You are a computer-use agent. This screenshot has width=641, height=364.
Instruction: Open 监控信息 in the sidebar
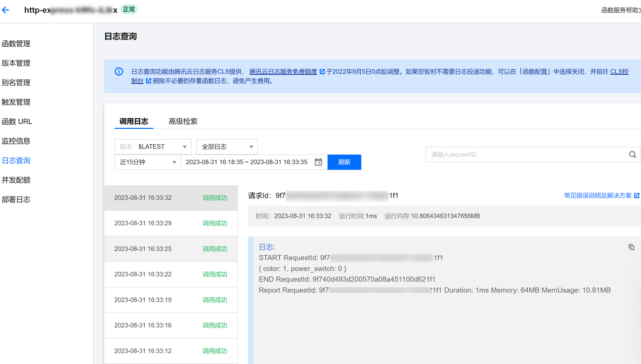click(x=16, y=141)
